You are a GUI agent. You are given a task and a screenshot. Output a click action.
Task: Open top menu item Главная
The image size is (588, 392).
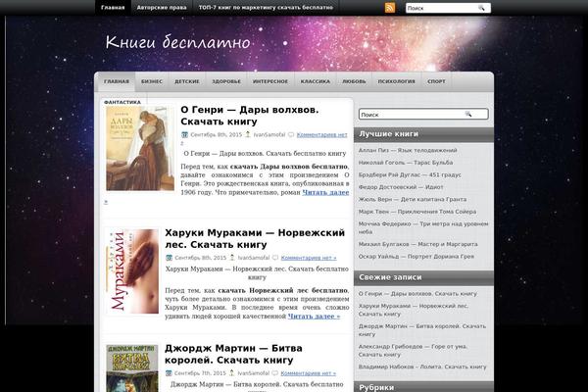coord(113,8)
